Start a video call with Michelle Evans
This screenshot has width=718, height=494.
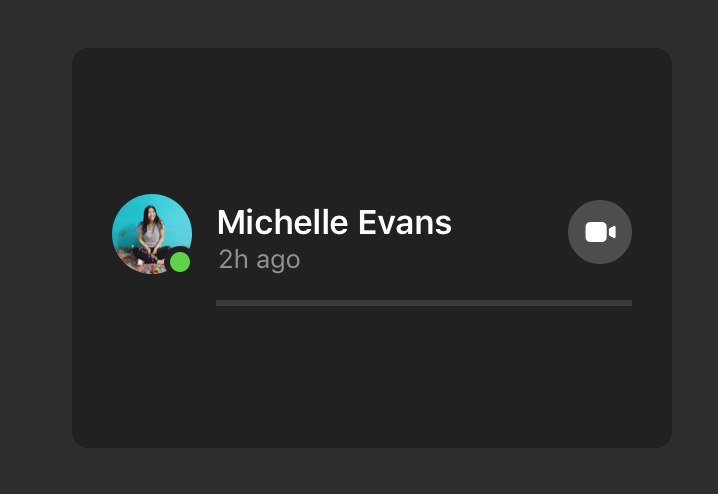(x=600, y=232)
